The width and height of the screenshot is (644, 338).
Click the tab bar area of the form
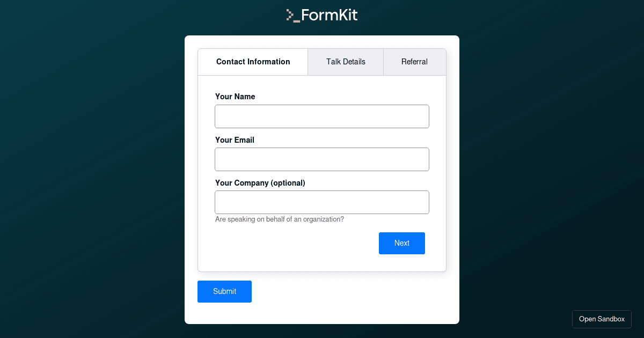coord(322,62)
